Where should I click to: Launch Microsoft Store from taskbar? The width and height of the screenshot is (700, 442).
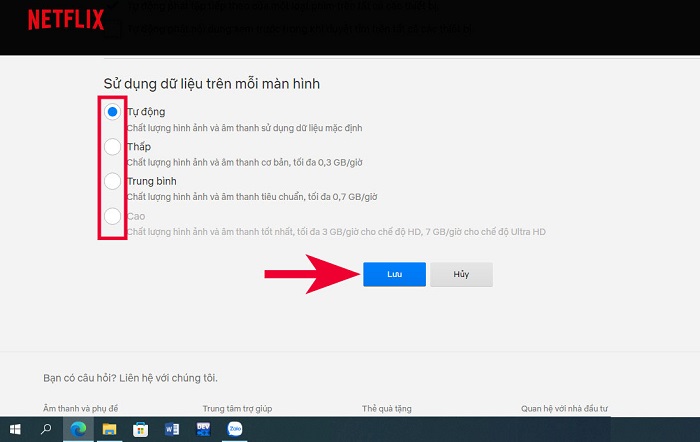[140, 429]
